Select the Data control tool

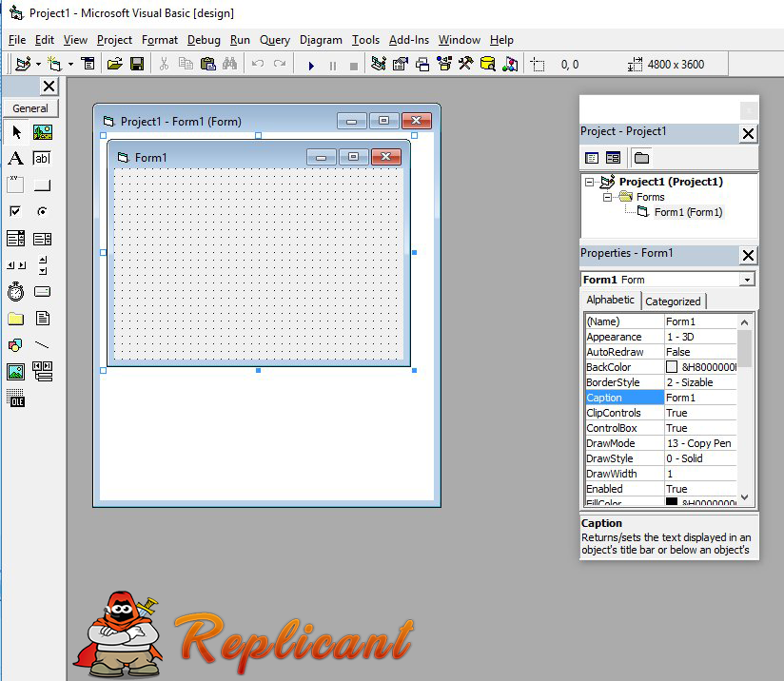pyautogui.click(x=43, y=372)
